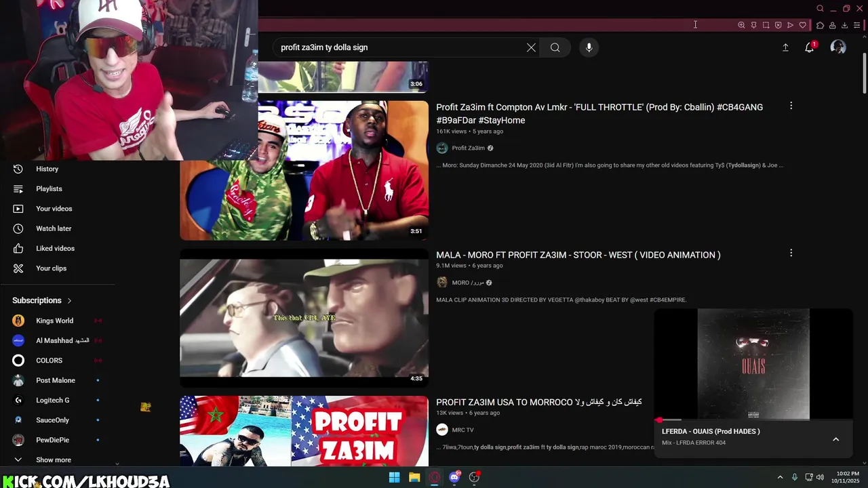Image resolution: width=868 pixels, height=488 pixels.
Task: Open the notifications bell
Action: [x=810, y=47]
